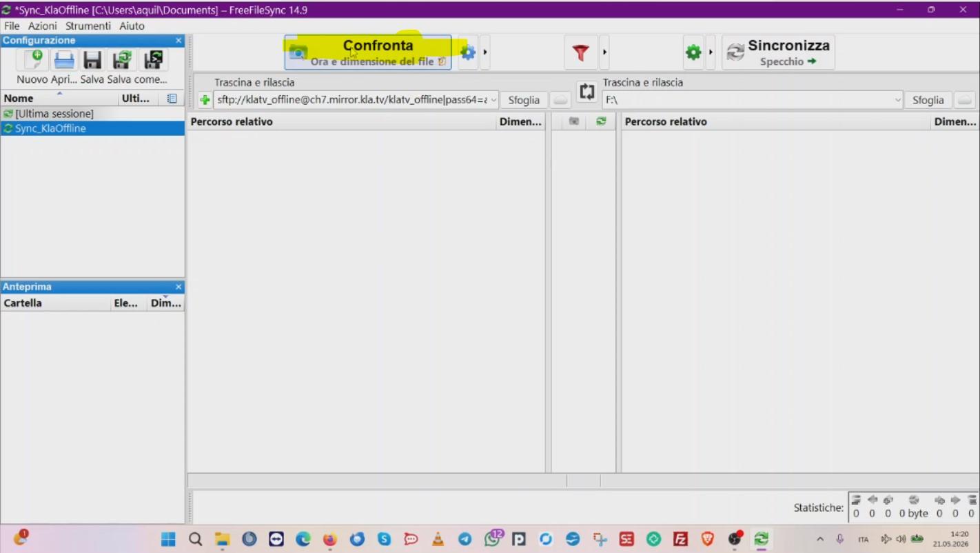Open Skype from the taskbar
Screen dimensions: 980x553
click(384, 539)
